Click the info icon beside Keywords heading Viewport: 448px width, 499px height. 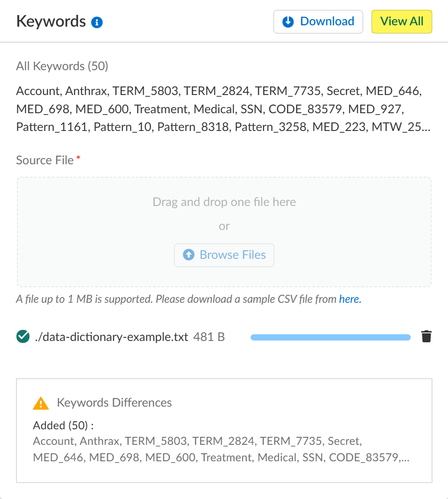[97, 22]
